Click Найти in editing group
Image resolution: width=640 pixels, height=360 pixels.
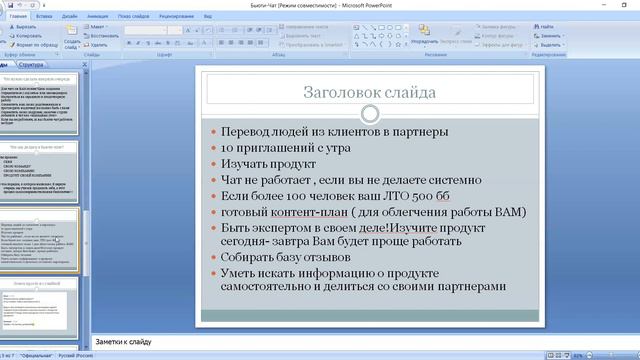pyautogui.click(x=544, y=27)
